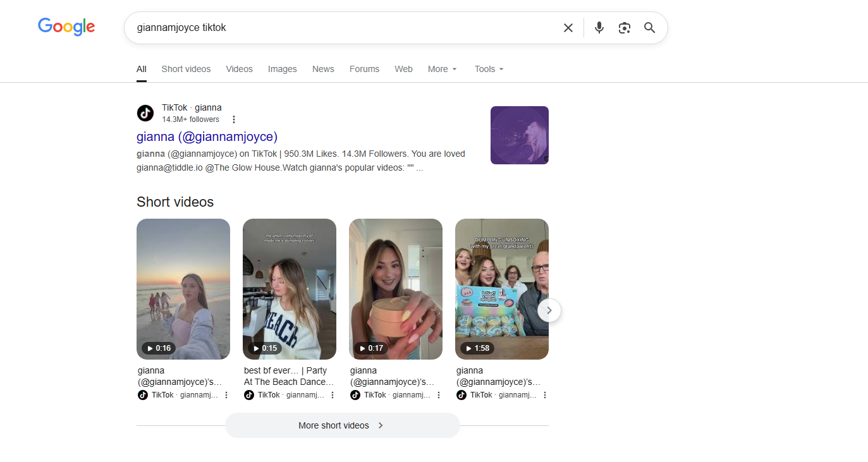The width and height of the screenshot is (868, 462).
Task: Play the 0:16 beach sunset video
Action: 183,289
